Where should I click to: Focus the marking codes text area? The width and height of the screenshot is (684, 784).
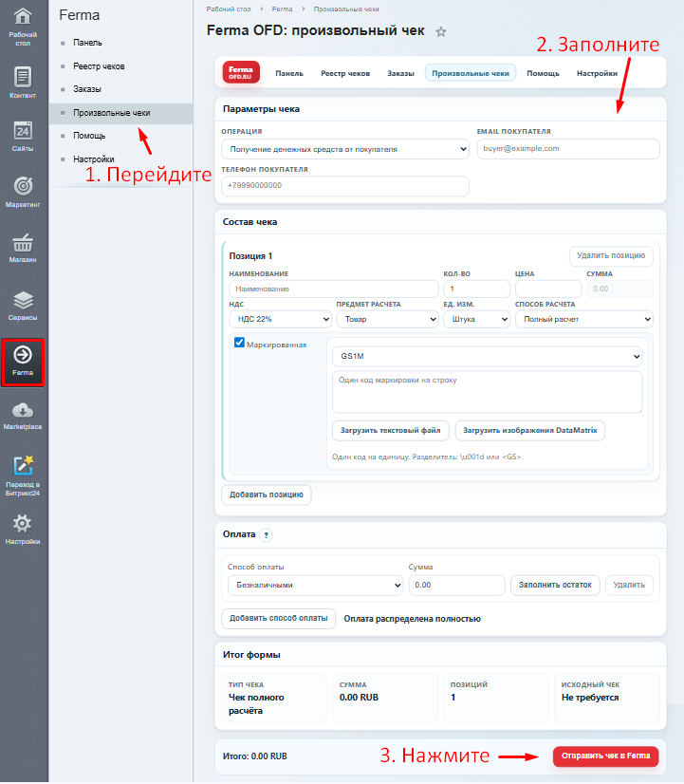pyautogui.click(x=487, y=392)
